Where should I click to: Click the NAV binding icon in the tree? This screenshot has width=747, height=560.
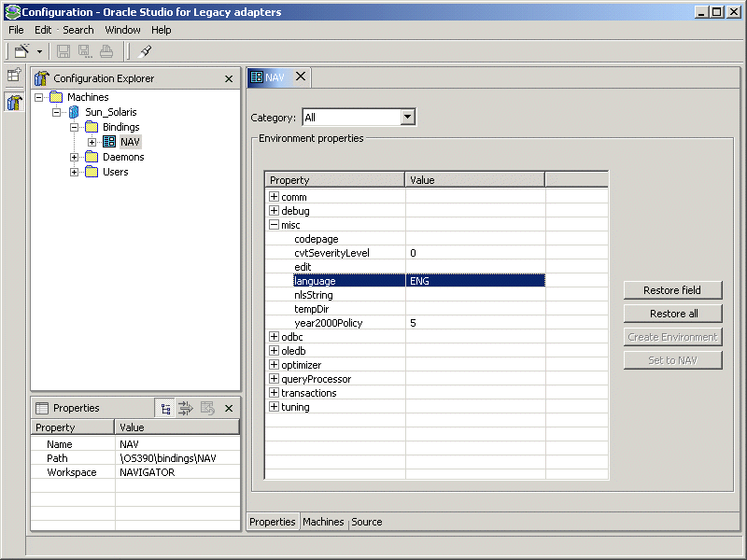coord(109,142)
